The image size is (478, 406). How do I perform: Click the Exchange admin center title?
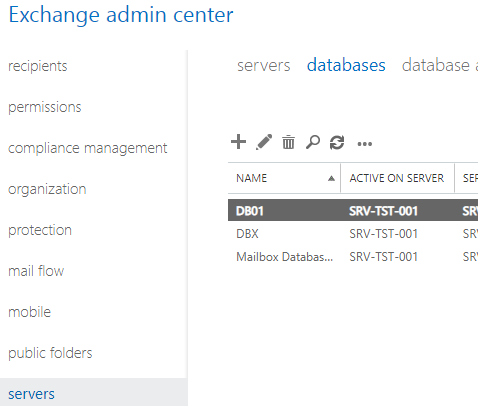tap(121, 15)
